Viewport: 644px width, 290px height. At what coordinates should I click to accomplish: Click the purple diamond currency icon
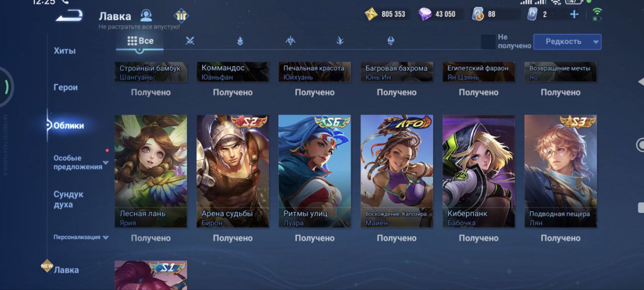pos(425,14)
